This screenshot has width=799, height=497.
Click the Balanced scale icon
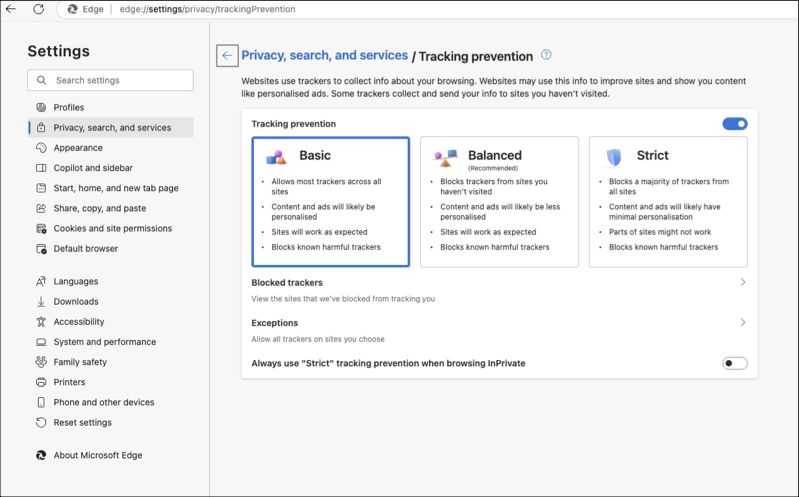445,158
